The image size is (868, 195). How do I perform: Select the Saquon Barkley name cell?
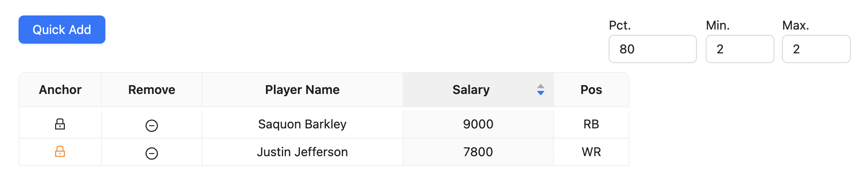click(x=302, y=124)
